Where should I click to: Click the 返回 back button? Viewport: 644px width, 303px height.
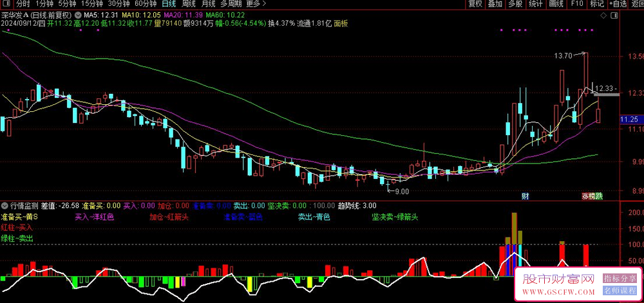tap(637, 4)
